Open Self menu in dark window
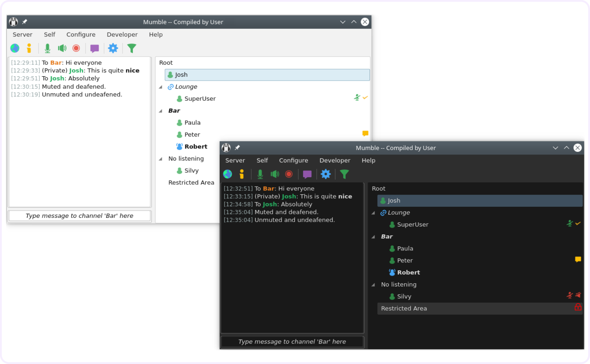590x364 pixels. point(262,160)
